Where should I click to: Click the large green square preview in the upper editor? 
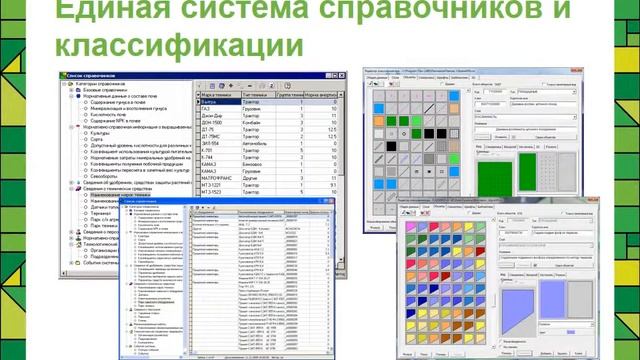pyautogui.click(x=495, y=178)
